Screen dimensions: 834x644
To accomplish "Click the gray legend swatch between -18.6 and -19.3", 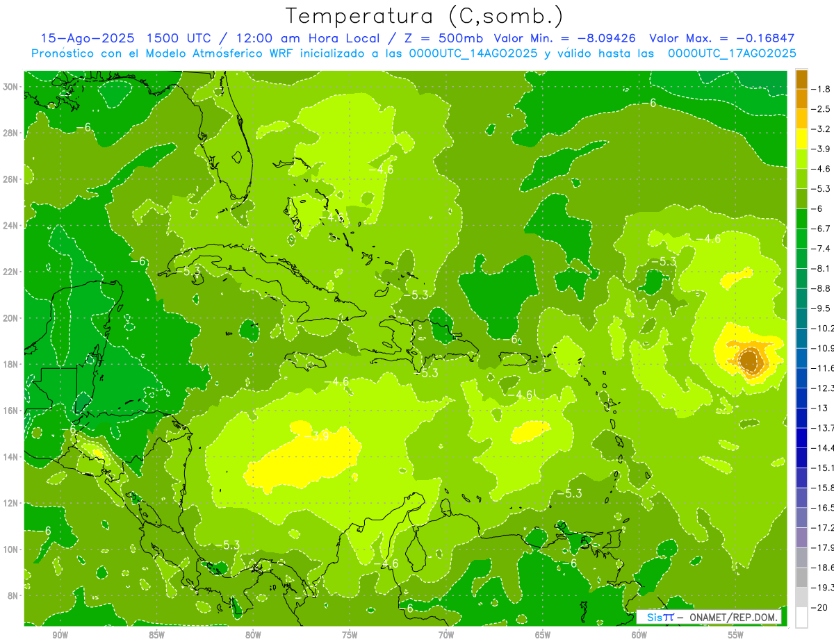I will coord(801,577).
